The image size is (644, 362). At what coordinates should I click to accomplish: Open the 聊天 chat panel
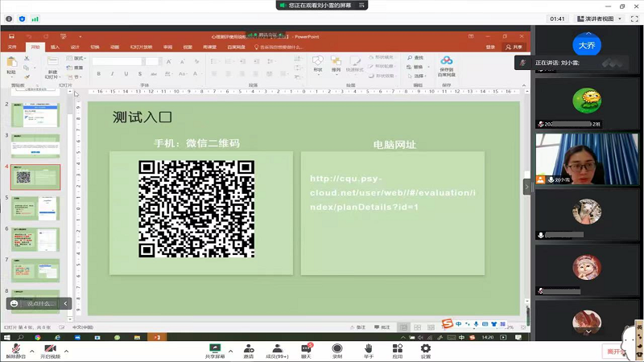pos(307,351)
